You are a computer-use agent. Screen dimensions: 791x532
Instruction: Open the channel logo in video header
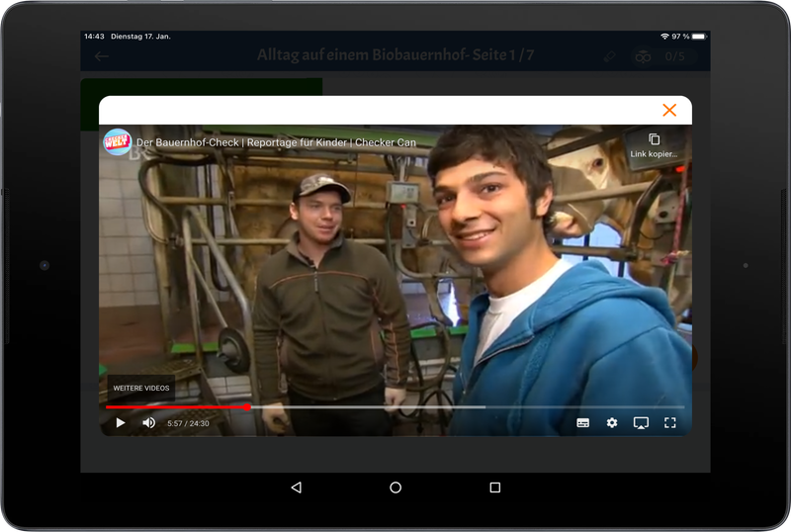[x=118, y=142]
